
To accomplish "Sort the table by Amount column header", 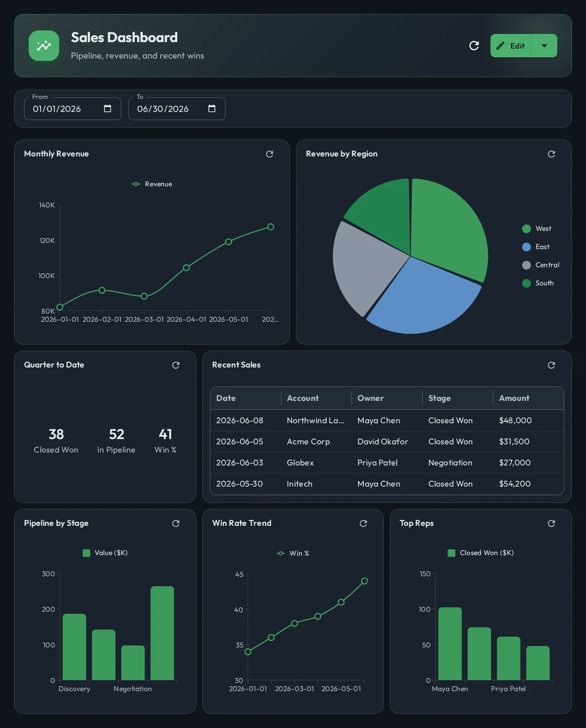I will point(528,398).
